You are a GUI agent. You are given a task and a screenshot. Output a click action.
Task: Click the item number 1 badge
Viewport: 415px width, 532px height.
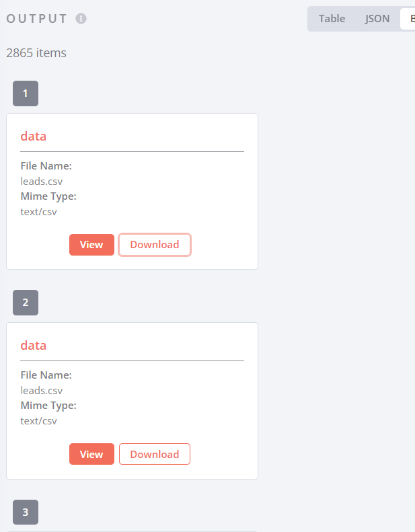[x=26, y=93]
